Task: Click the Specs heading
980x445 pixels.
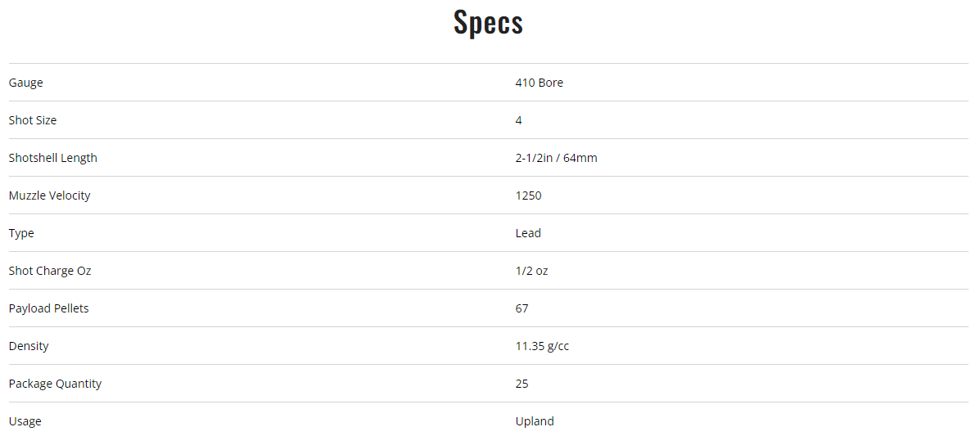Action: pos(489,23)
